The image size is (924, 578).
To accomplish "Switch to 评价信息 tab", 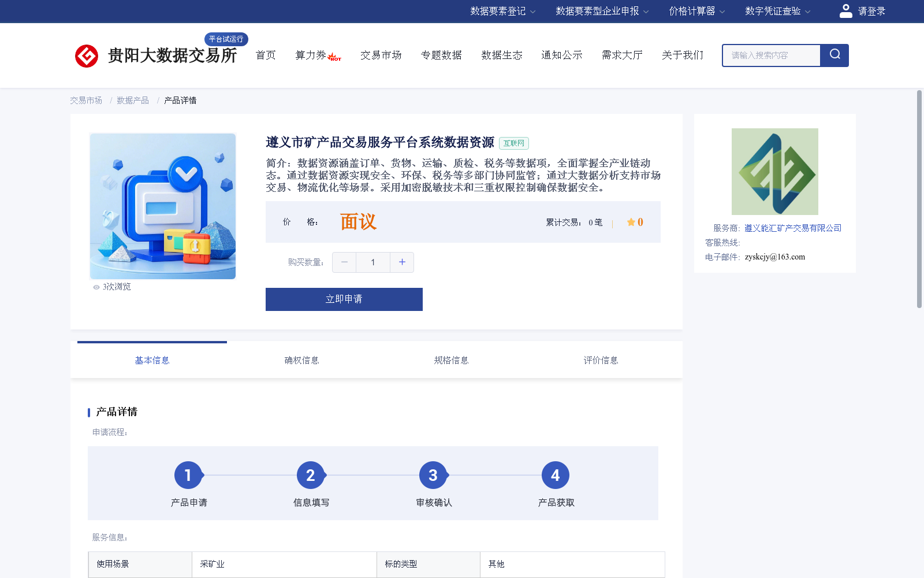I will tap(601, 360).
